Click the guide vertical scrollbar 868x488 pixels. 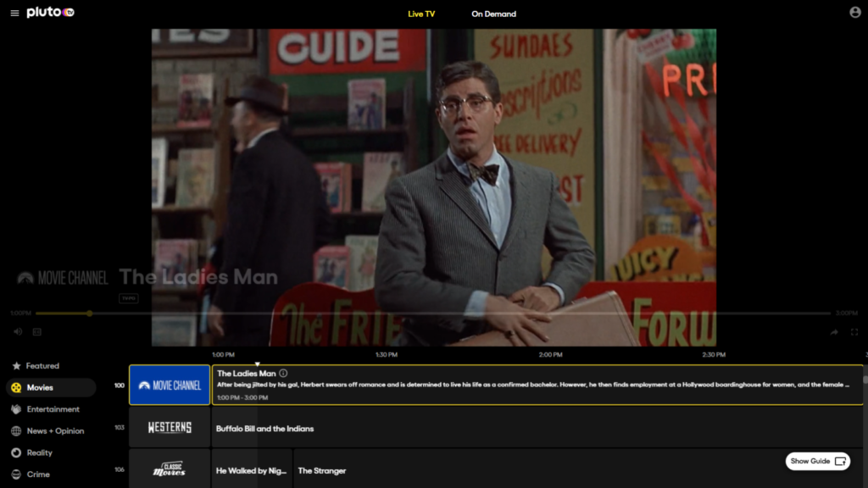pyautogui.click(x=865, y=380)
